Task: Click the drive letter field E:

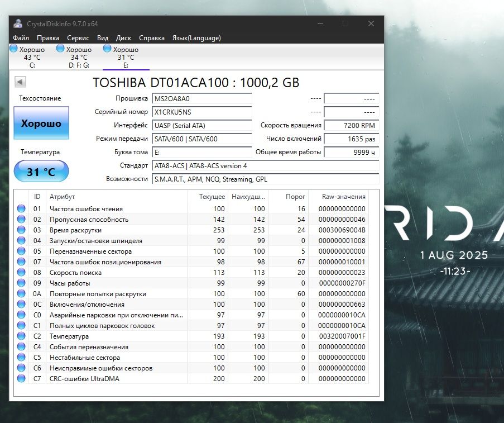Action: [x=202, y=152]
